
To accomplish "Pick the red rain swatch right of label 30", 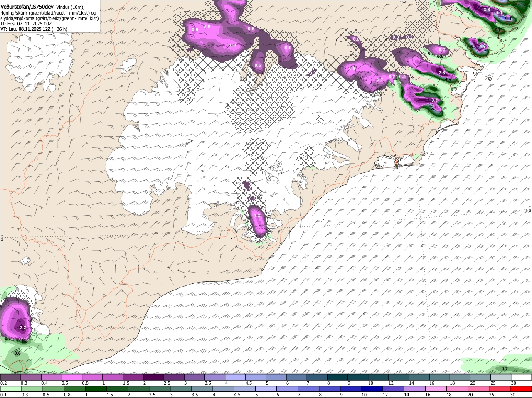I will click(x=521, y=389).
